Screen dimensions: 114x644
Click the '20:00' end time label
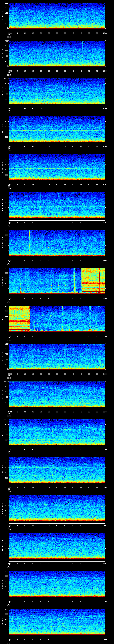click(105, 223)
